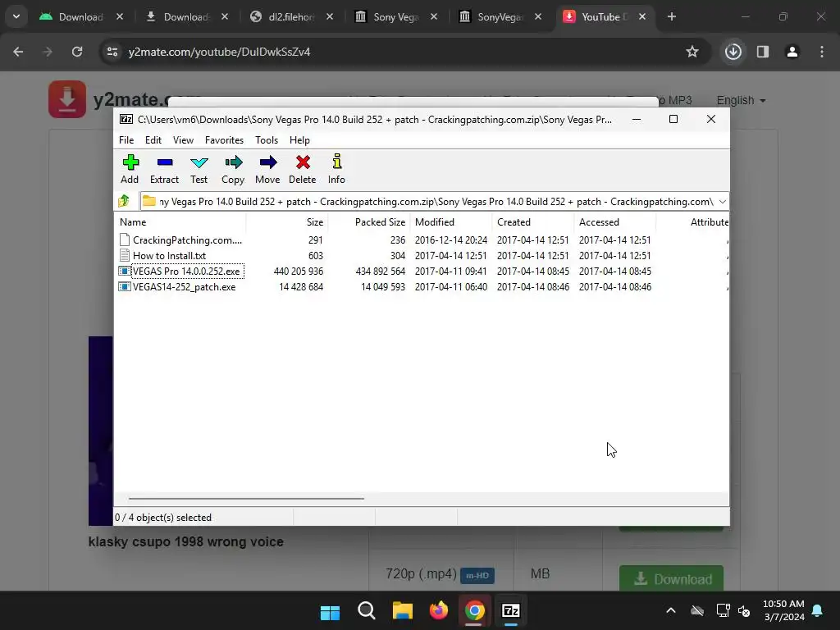Sort by the Name column header
The width and height of the screenshot is (840, 630).
click(x=180, y=221)
